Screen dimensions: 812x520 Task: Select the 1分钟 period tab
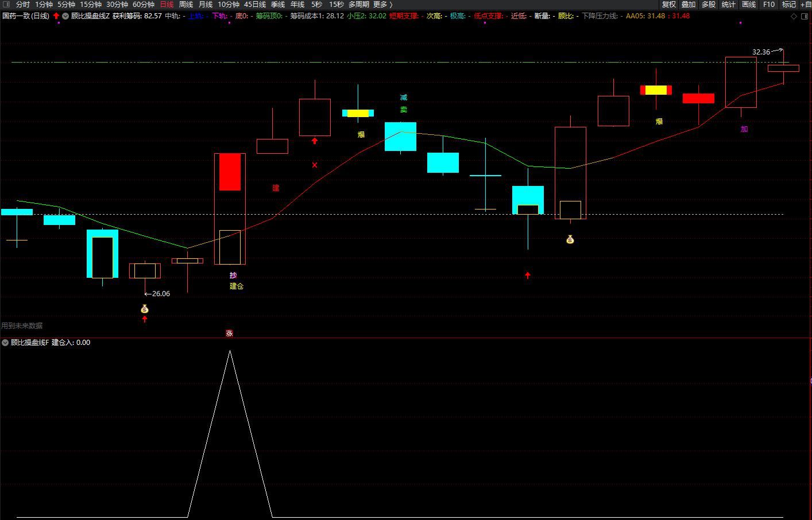click(44, 5)
